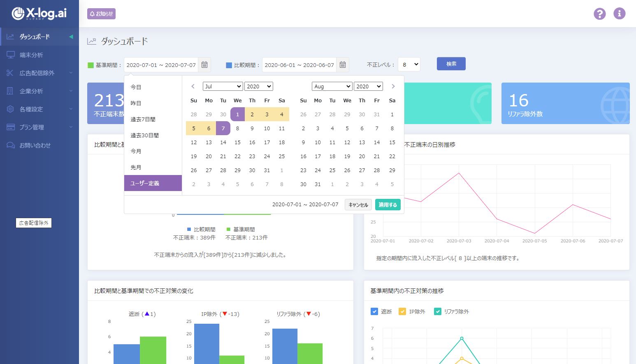Click the 比較期間 date range field

click(299, 65)
